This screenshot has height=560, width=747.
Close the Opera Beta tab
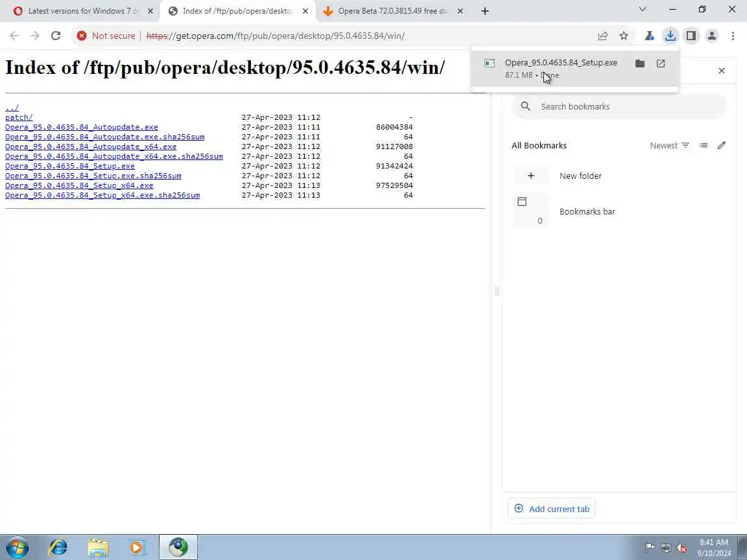click(x=460, y=11)
